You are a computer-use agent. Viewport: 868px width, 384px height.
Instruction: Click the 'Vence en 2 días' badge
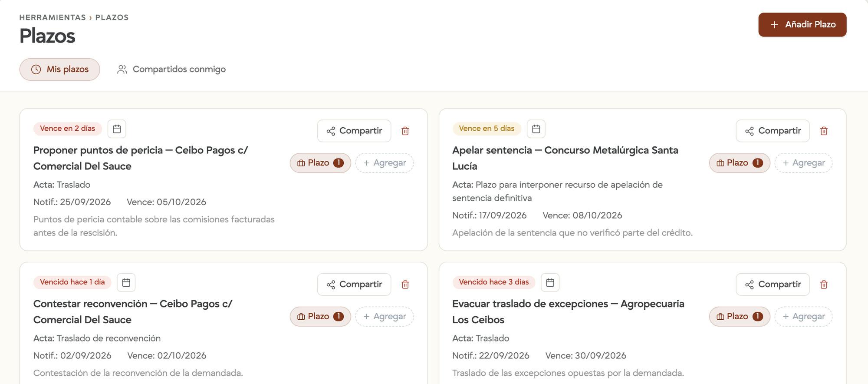coord(67,129)
